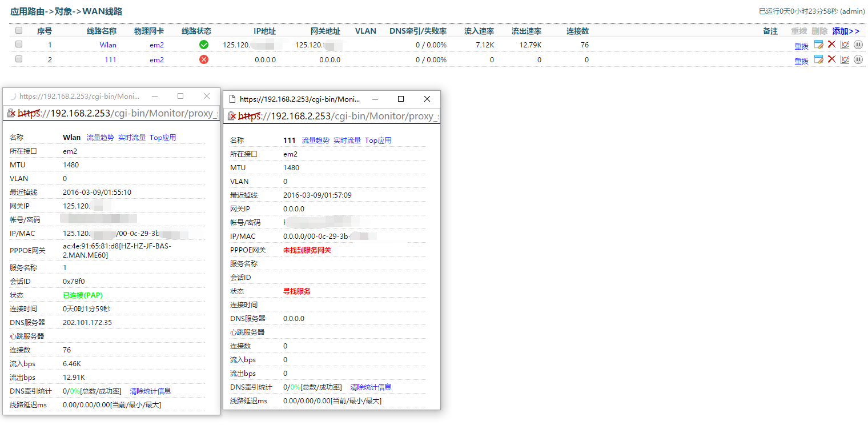Click 重拨 link in Wlan row
Screen dimensions: 868x441
801,46
